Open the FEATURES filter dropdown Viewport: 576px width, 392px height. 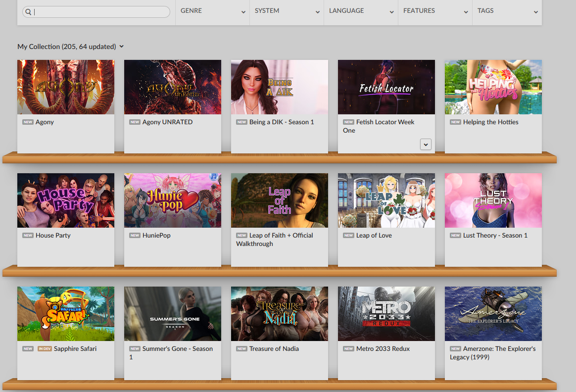click(435, 11)
